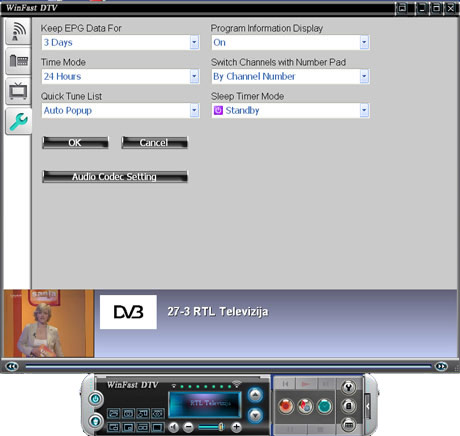Open Audio Codec Setting
The height and width of the screenshot is (436, 460).
click(115, 177)
